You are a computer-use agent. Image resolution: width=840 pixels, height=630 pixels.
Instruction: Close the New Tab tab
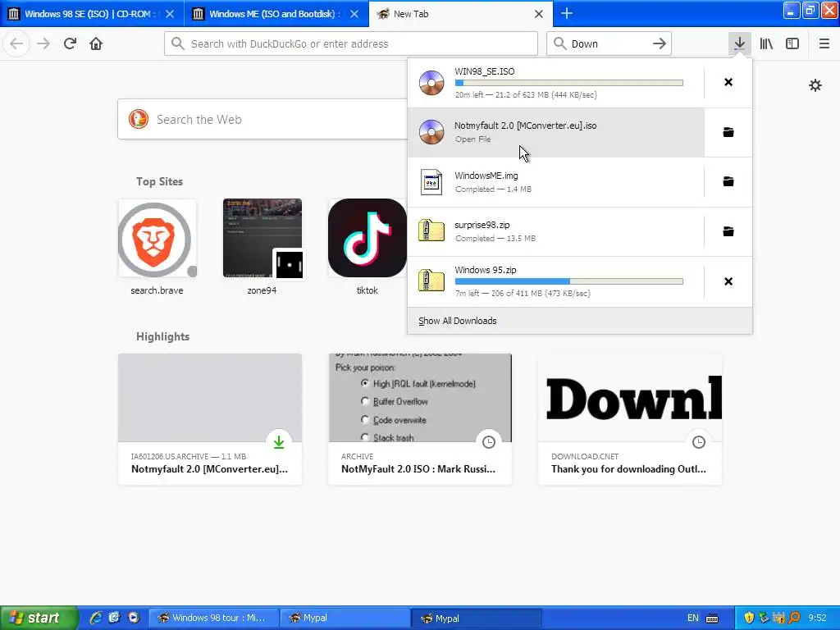pos(539,14)
